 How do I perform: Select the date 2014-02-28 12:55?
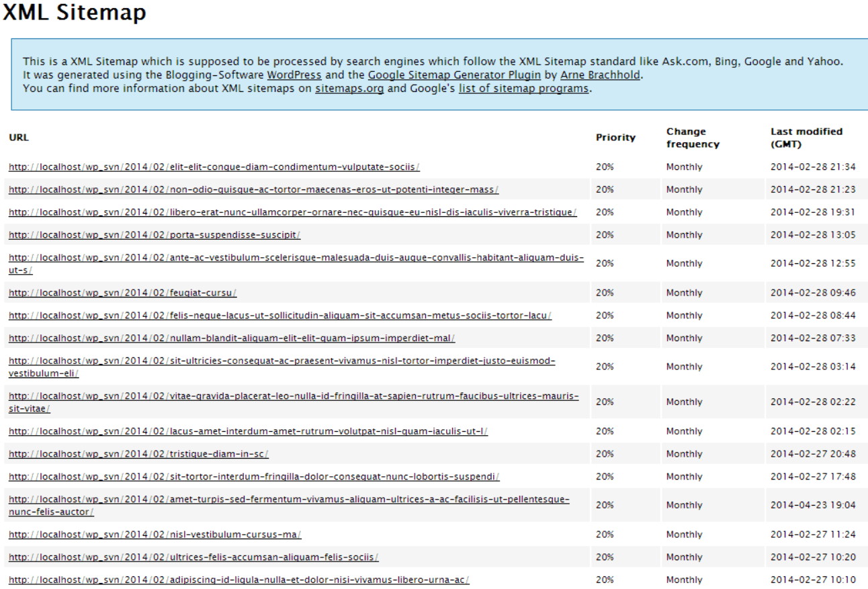813,264
